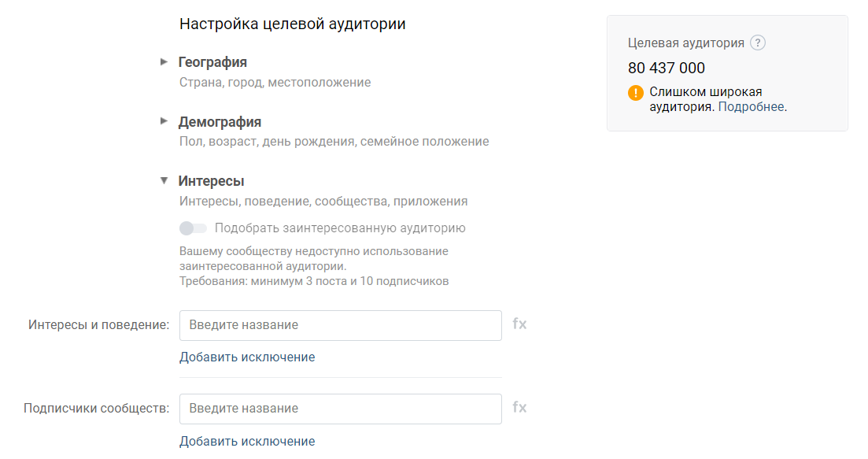The image size is (868, 459).
Task: Collapse the Интересы section
Action: (x=164, y=180)
